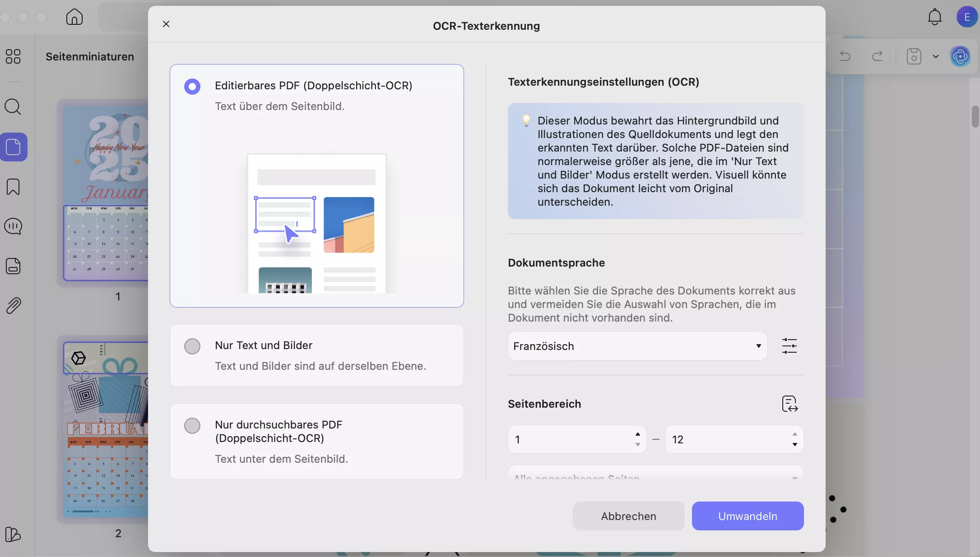
Task: Open the annotations comment panel
Action: pyautogui.click(x=14, y=227)
